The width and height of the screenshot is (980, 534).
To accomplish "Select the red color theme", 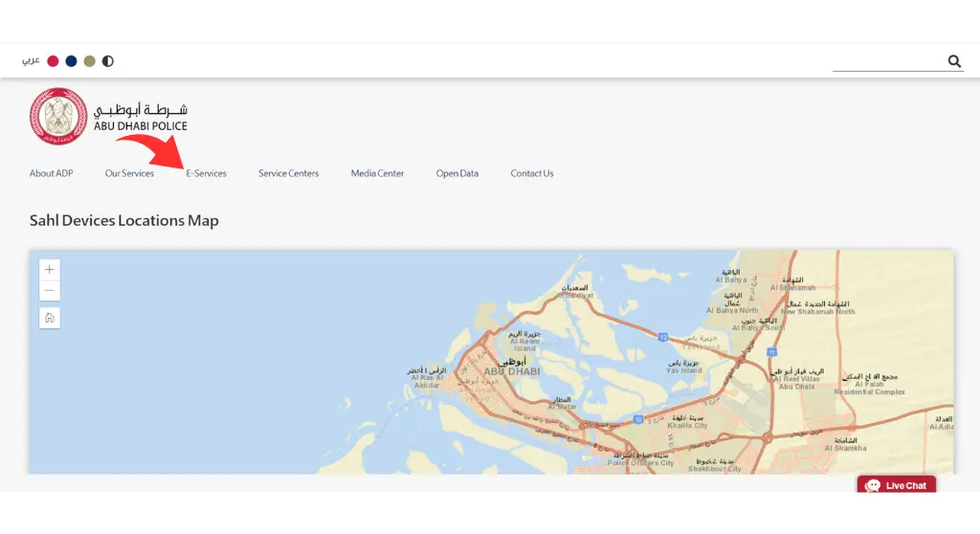I will (x=54, y=61).
